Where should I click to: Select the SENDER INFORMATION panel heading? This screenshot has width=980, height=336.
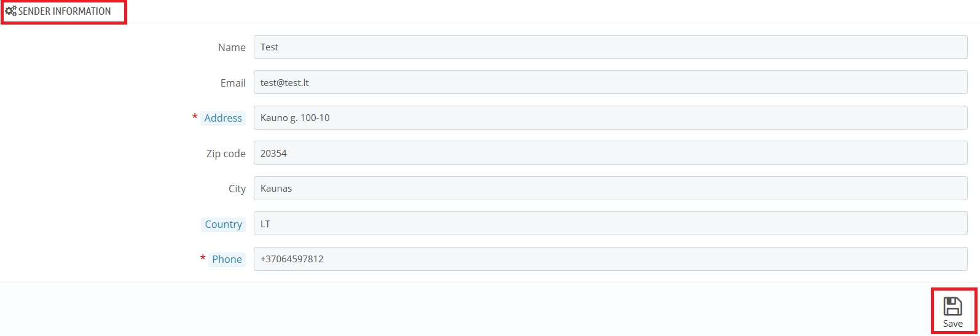coord(65,11)
